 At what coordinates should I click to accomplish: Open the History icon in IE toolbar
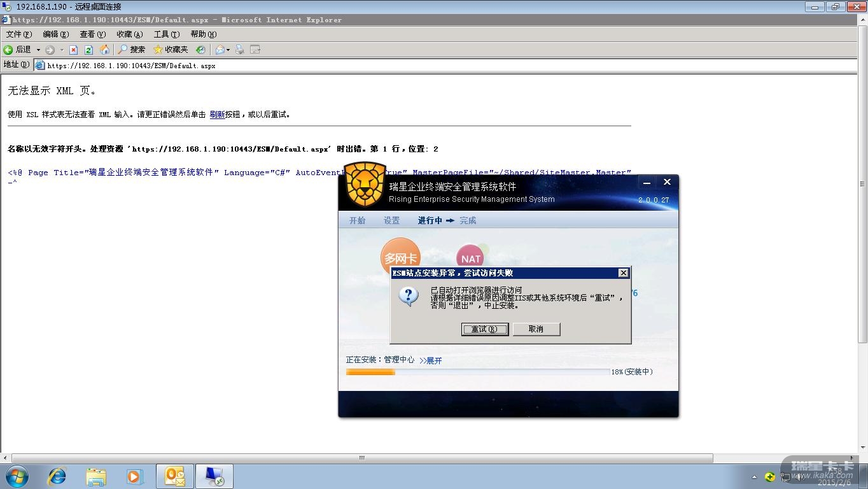(x=200, y=50)
